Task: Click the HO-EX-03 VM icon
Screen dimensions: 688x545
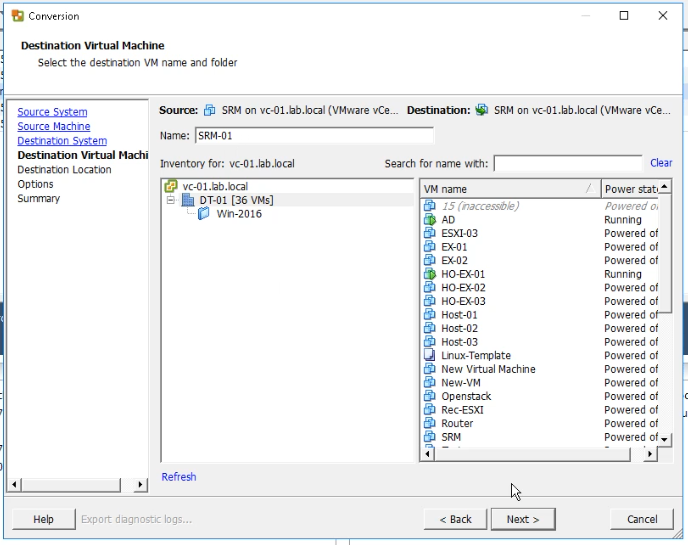Action: coord(430,301)
